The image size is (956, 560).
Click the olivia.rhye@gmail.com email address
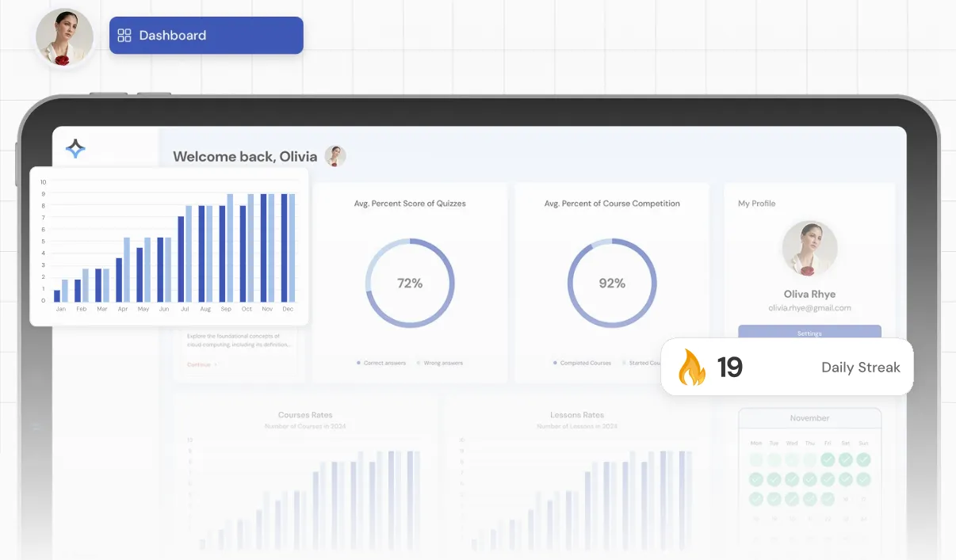click(809, 308)
